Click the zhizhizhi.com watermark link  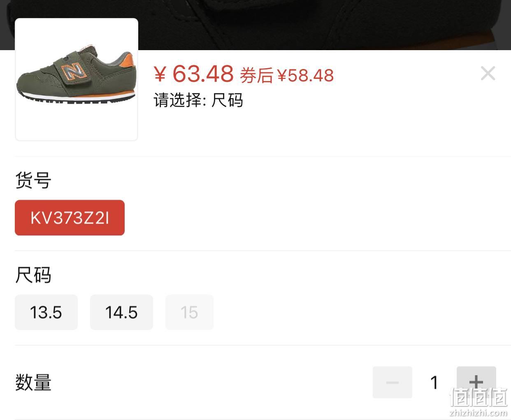tap(479, 413)
